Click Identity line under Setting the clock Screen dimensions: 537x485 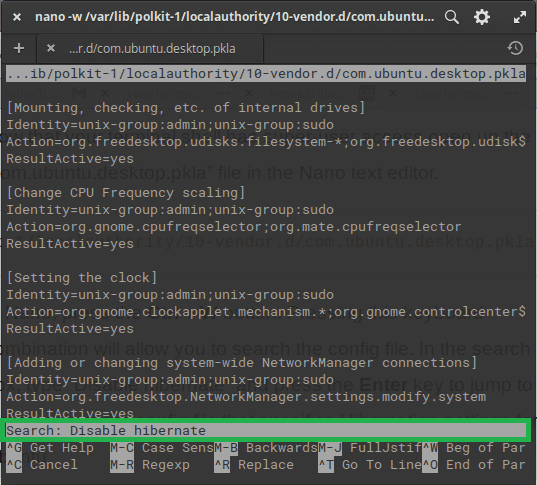pos(170,295)
